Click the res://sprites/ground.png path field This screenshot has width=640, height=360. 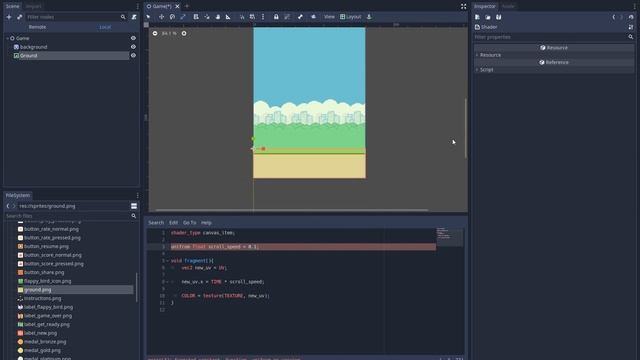tap(73, 206)
